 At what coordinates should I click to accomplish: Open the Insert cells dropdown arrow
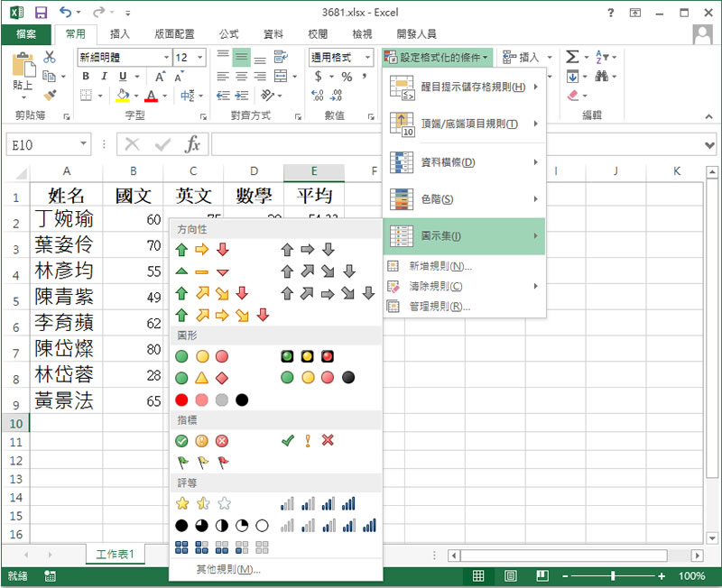(x=550, y=58)
